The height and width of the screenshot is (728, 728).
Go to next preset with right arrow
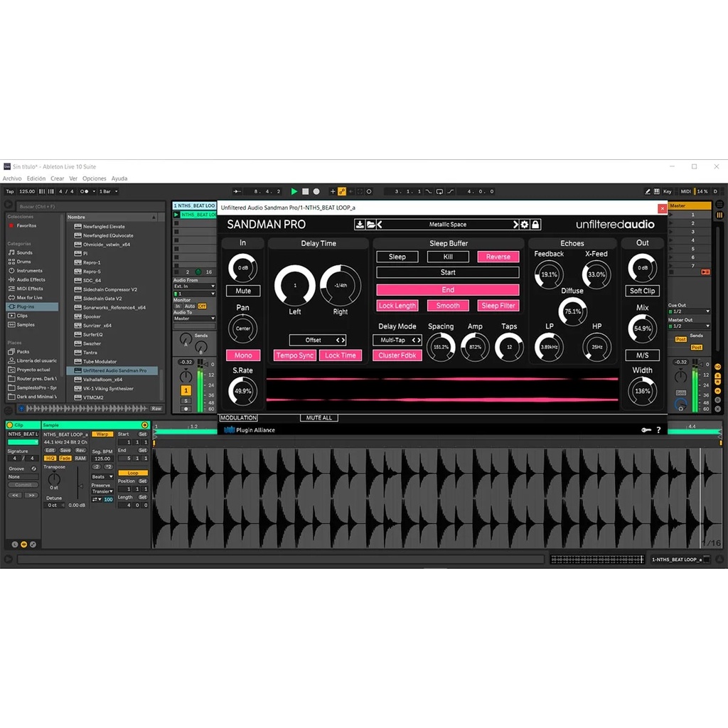click(x=515, y=225)
